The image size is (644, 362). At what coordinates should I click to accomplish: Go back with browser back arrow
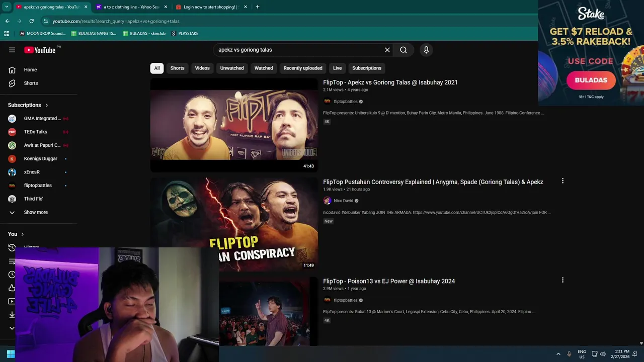(x=7, y=21)
